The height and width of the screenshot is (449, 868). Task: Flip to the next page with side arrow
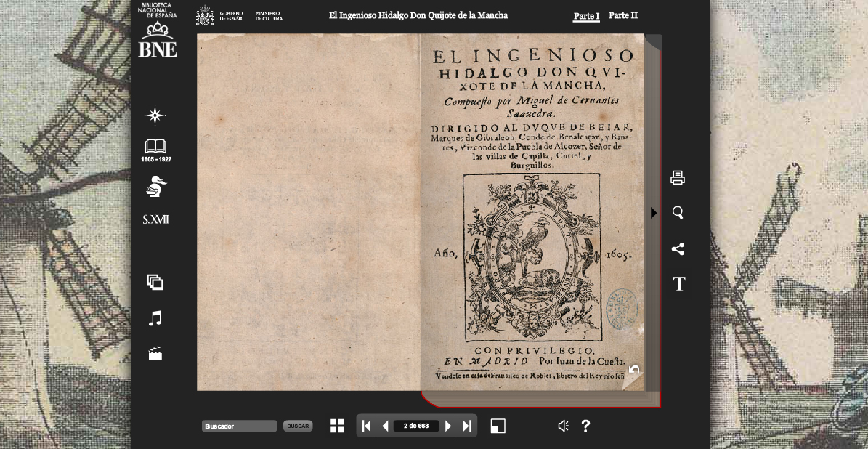tap(654, 213)
